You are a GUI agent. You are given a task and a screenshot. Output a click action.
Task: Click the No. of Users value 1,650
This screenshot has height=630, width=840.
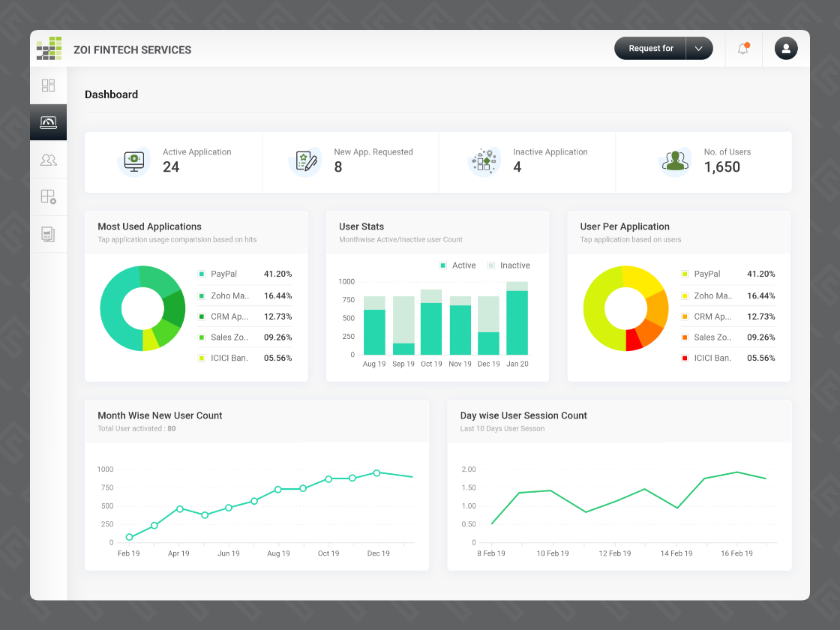tap(722, 167)
